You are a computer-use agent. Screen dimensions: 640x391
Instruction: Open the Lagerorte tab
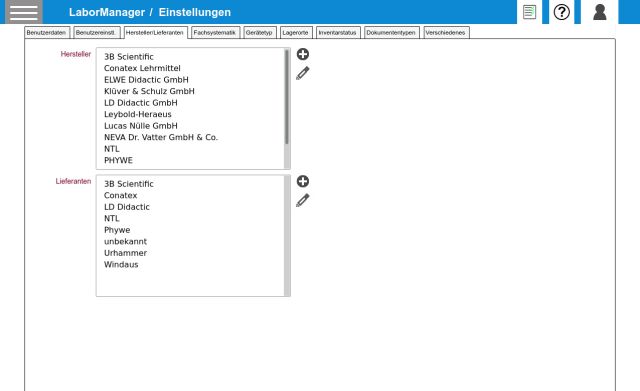tap(296, 33)
